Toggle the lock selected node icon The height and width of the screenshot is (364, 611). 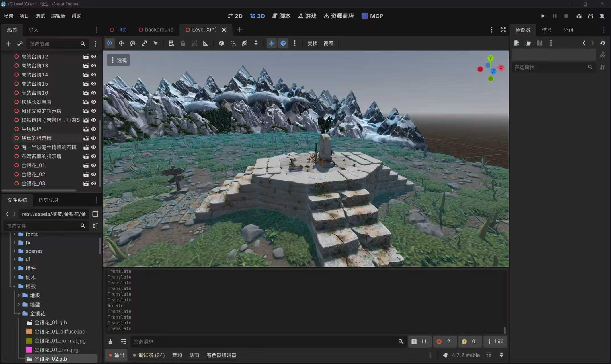(183, 43)
